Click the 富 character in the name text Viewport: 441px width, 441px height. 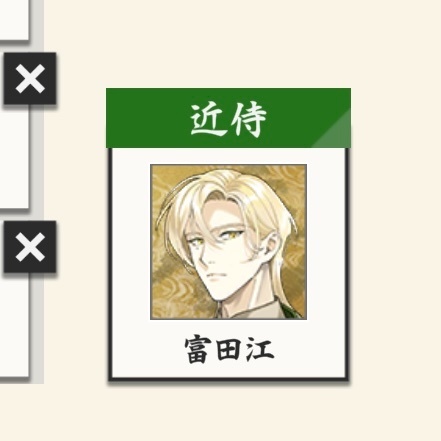[x=198, y=350]
